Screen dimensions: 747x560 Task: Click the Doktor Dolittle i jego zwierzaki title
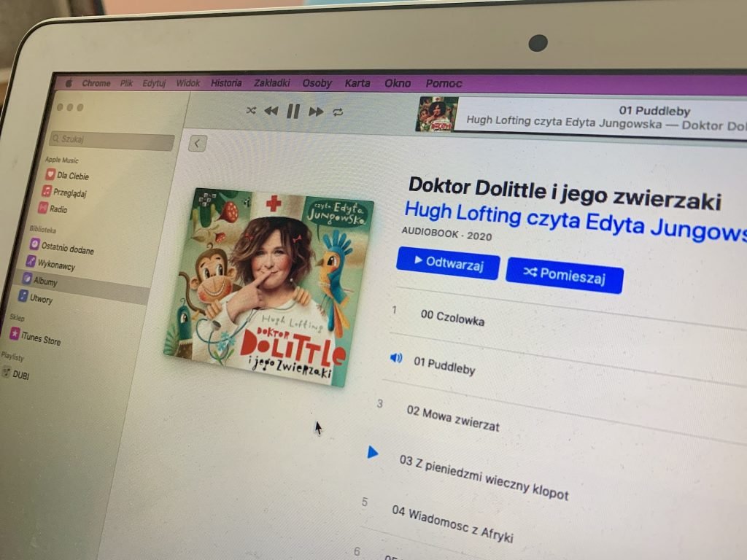pos(565,193)
